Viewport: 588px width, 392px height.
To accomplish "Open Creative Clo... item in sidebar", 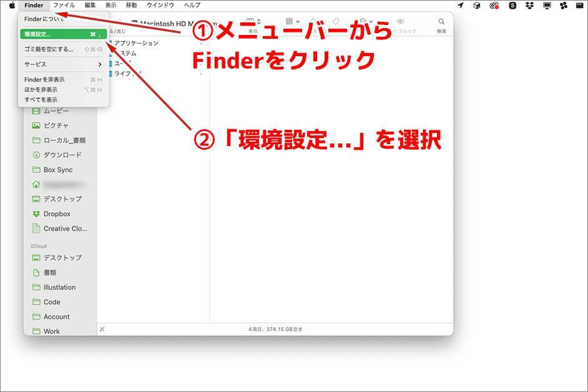I will coord(60,228).
